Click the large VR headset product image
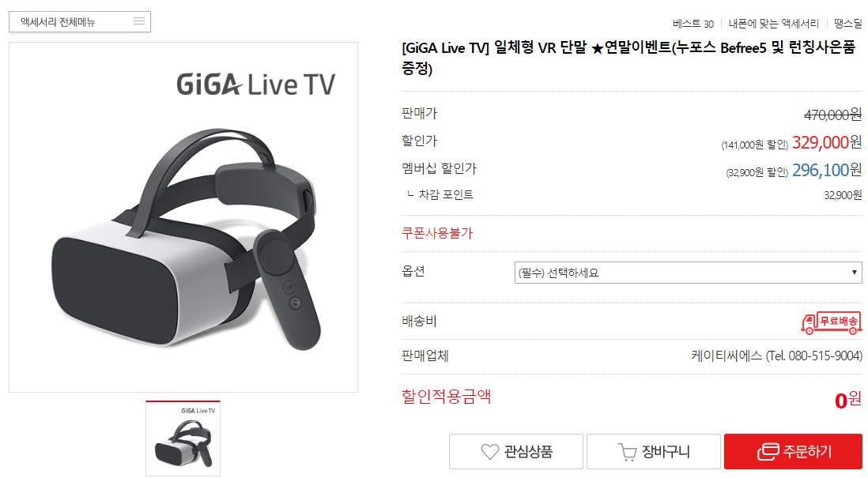 click(183, 217)
